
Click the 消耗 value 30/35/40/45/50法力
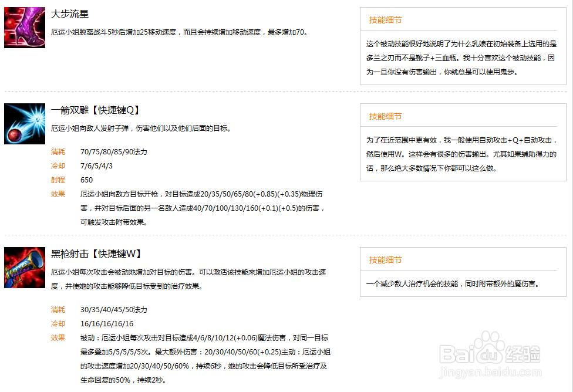pyautogui.click(x=112, y=310)
